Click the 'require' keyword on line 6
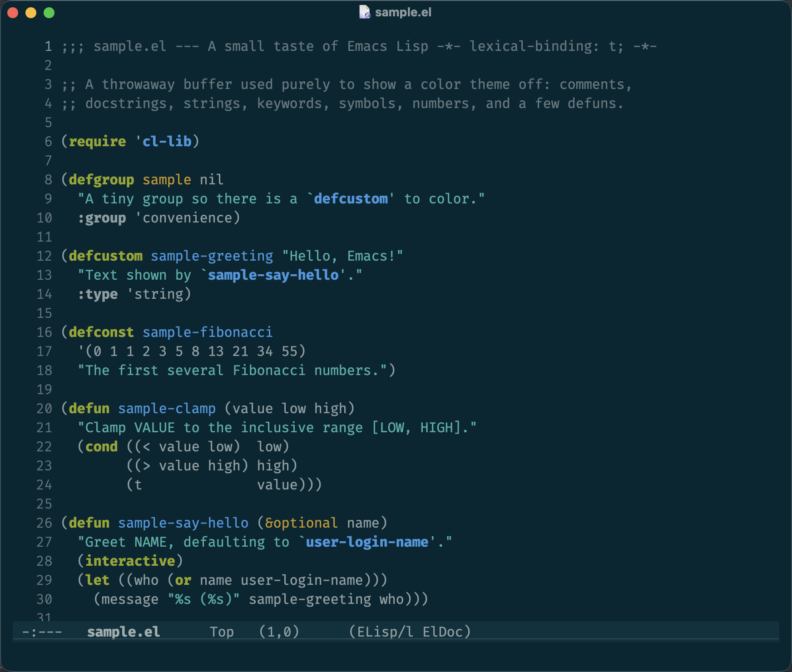The image size is (792, 672). pyautogui.click(x=97, y=141)
